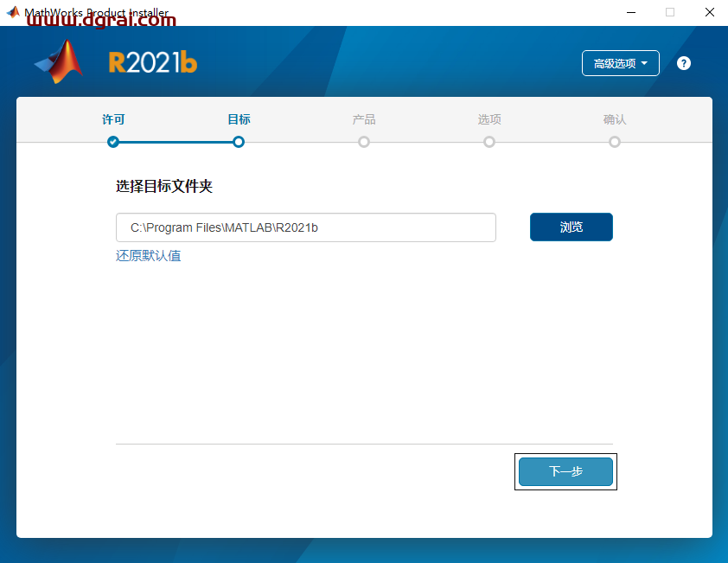Click the 确认 step circle indicator

(615, 142)
